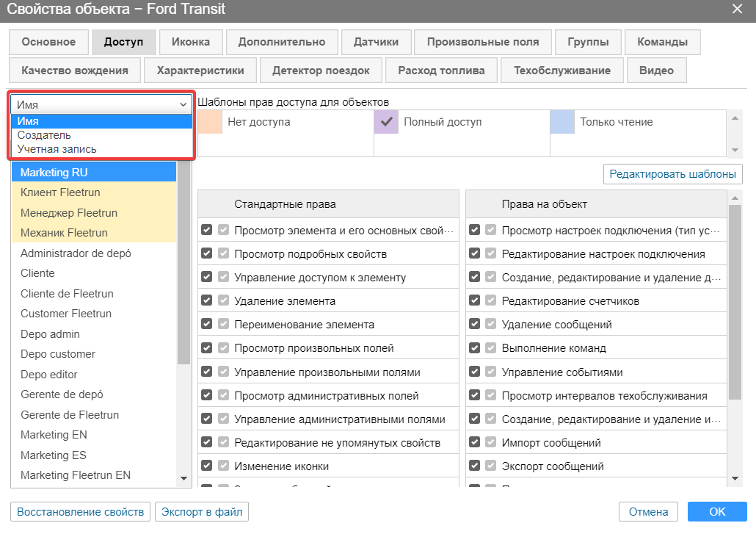Toggle 'Выполнение команд' checkbox
The width and height of the screenshot is (756, 534).
[475, 348]
